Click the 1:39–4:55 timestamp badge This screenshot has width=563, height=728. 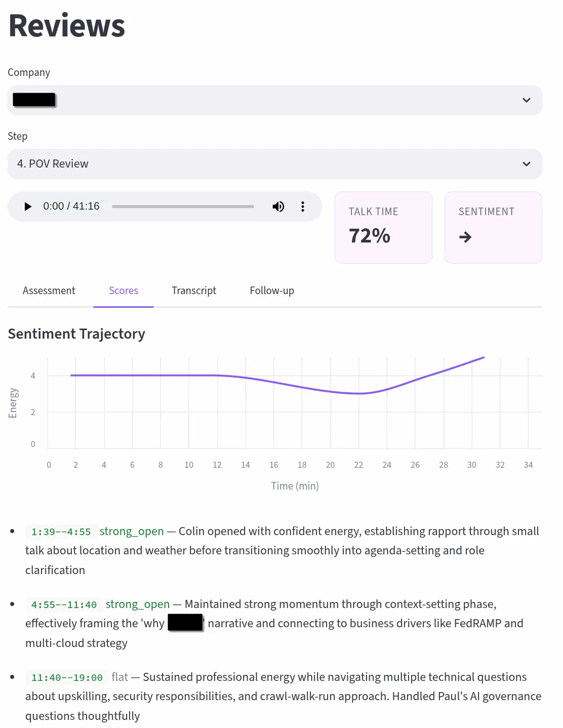pyautogui.click(x=60, y=532)
